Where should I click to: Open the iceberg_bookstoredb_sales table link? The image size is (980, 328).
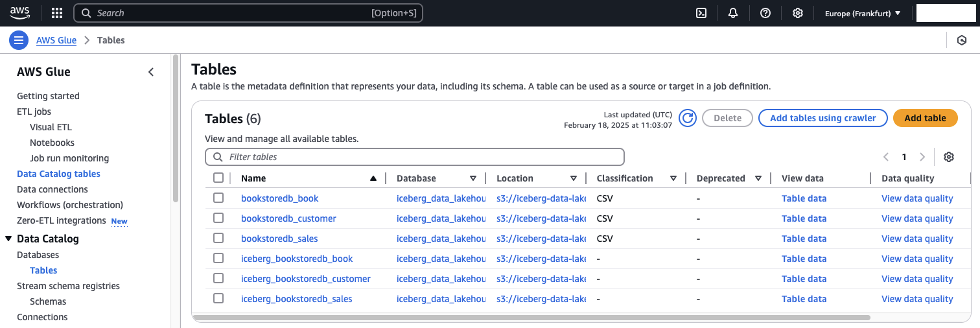click(296, 299)
